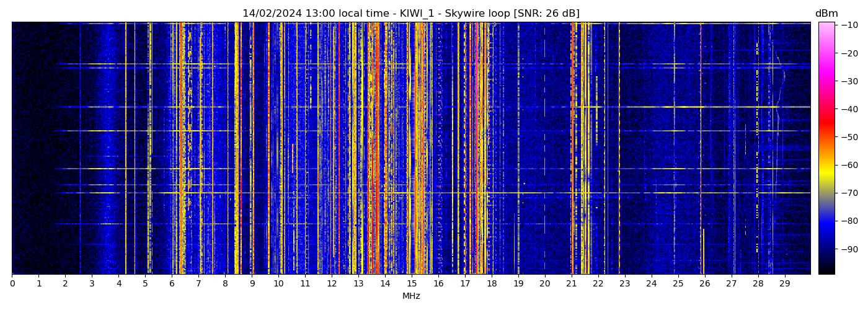Screen dimensions: 868x310
Task: Click the 21 MHz tick label
Action: [572, 283]
